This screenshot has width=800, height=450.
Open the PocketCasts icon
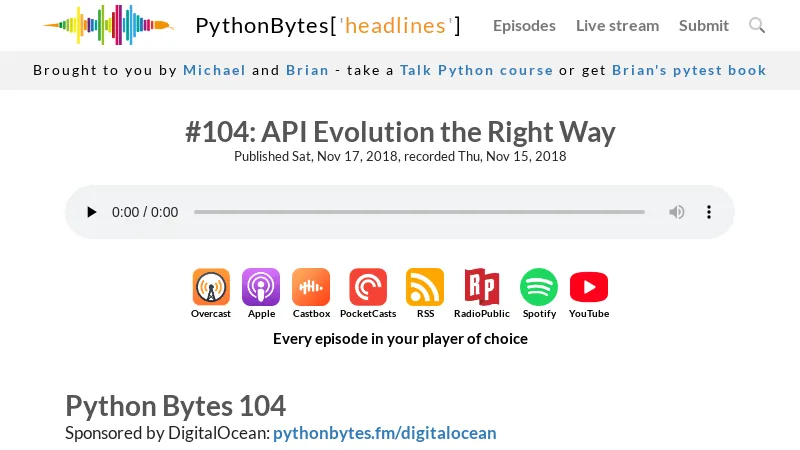point(368,287)
